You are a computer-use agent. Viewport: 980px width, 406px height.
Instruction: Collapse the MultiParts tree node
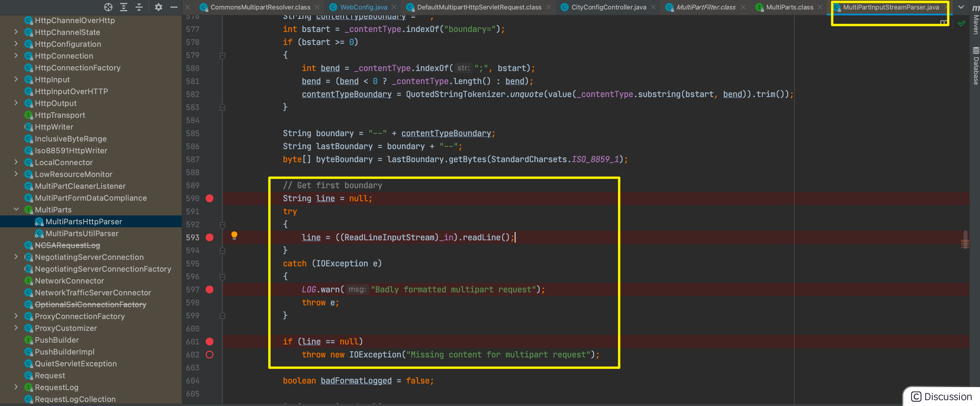coord(16,209)
